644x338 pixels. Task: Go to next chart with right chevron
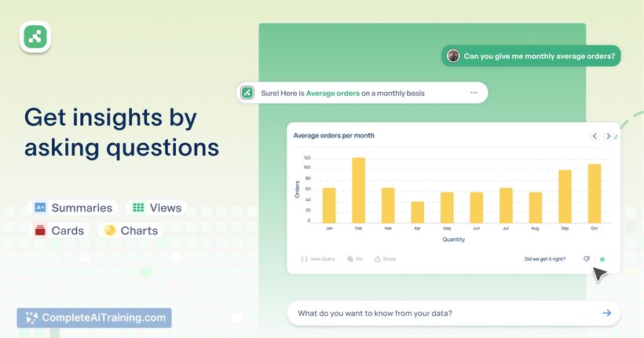[x=609, y=136]
